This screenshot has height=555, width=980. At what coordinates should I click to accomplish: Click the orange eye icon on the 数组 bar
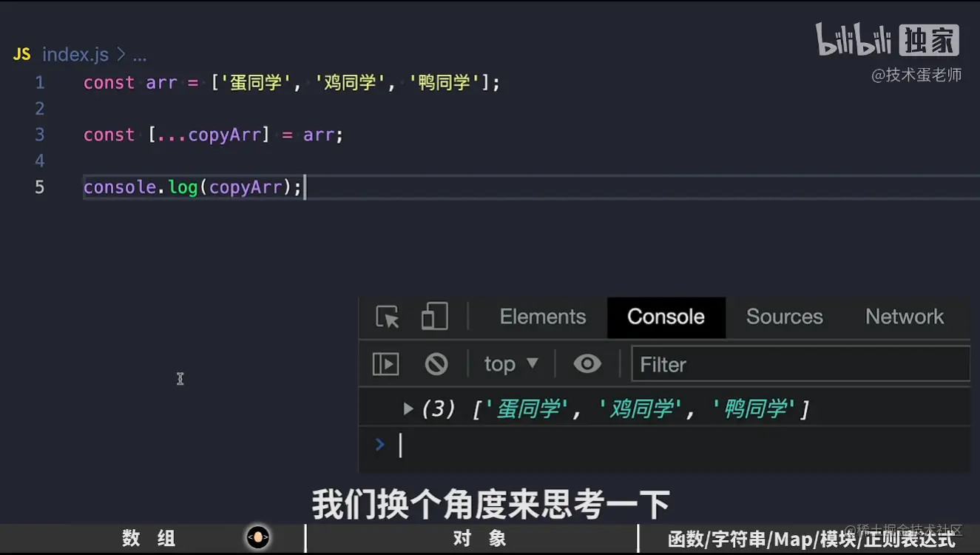tap(257, 538)
